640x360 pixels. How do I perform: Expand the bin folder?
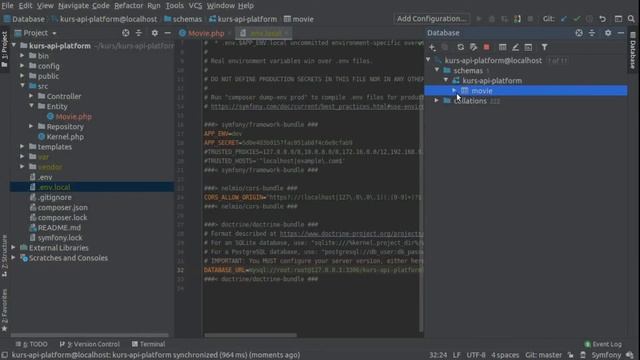tap(22, 56)
